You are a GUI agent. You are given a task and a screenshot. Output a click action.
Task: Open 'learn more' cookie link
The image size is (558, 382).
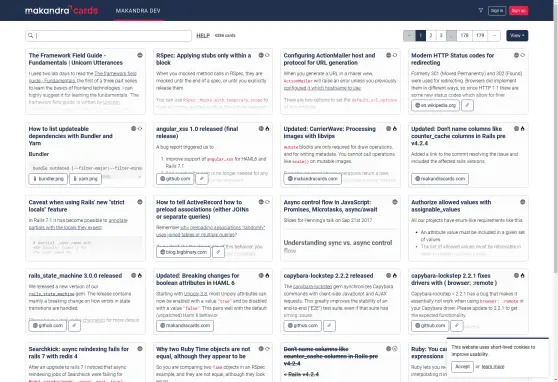(493, 366)
